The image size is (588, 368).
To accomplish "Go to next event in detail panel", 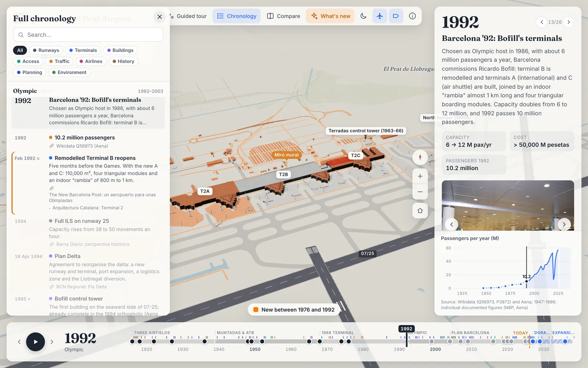I will coord(569,22).
